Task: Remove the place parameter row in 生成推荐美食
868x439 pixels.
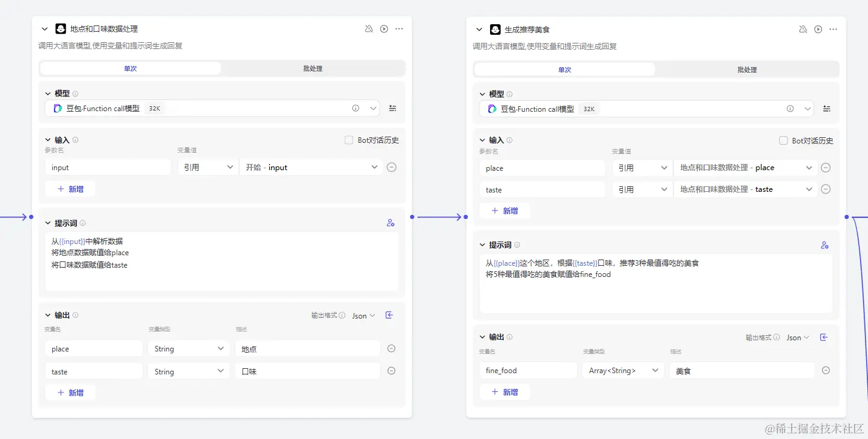Action: tap(826, 168)
